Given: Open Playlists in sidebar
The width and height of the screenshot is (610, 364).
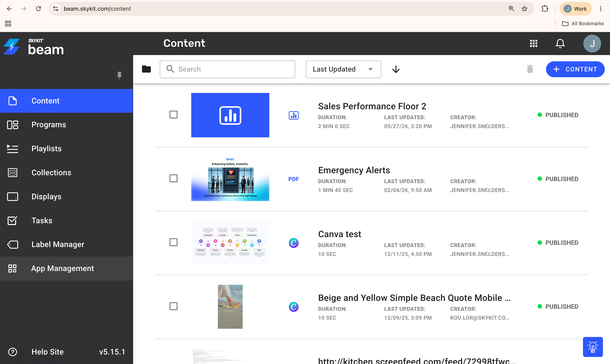Looking at the screenshot, I should [67, 149].
